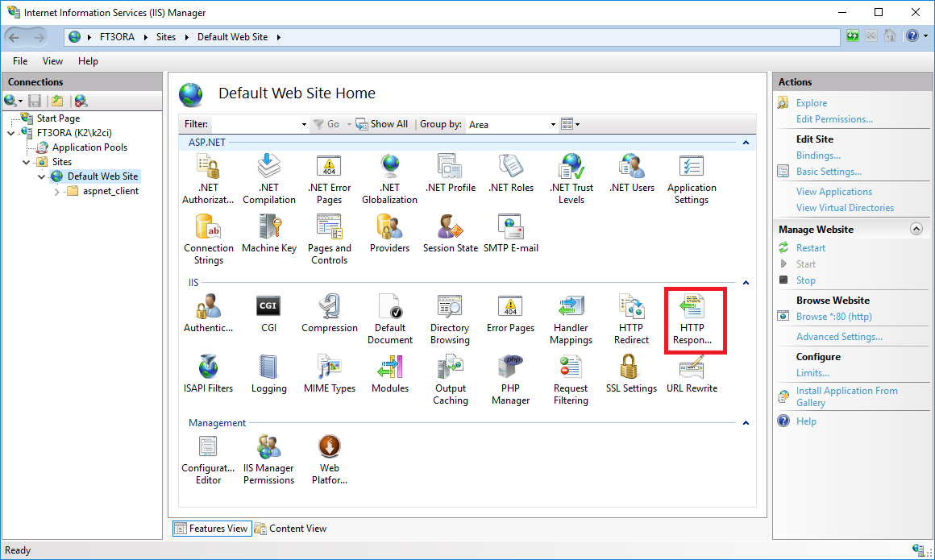
Task: Open PHP Manager feature
Action: coord(510,380)
